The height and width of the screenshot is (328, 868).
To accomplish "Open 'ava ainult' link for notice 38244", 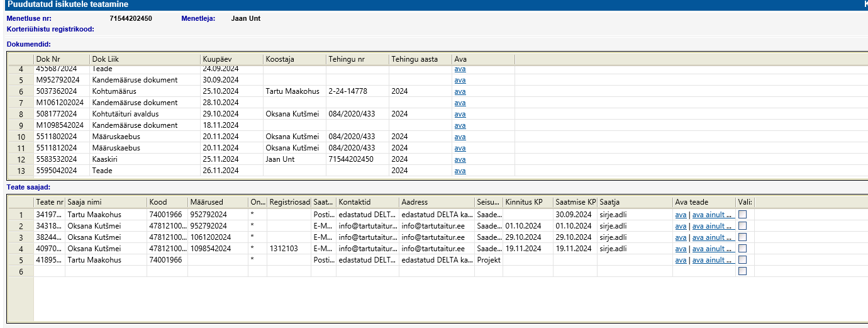I will pos(713,237).
